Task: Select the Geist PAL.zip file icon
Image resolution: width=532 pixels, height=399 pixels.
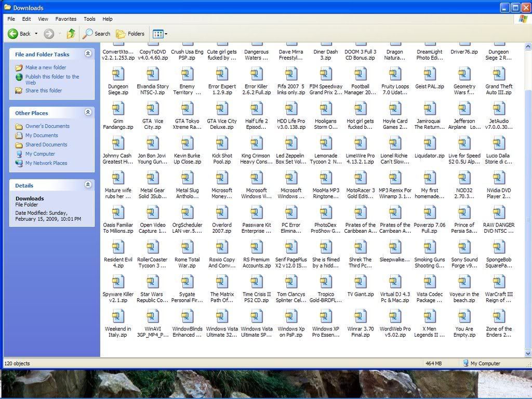Action: point(430,74)
